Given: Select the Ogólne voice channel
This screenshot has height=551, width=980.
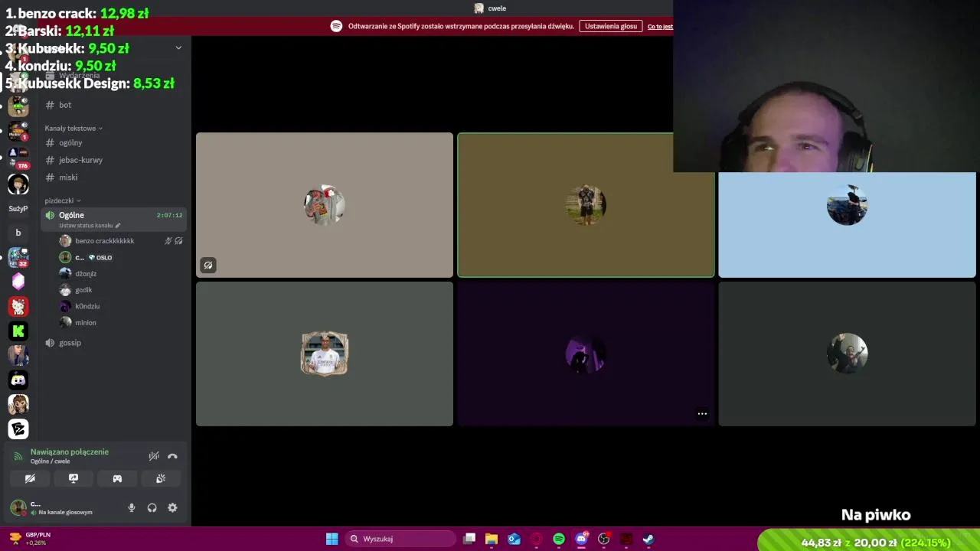Looking at the screenshot, I should click(x=113, y=219).
